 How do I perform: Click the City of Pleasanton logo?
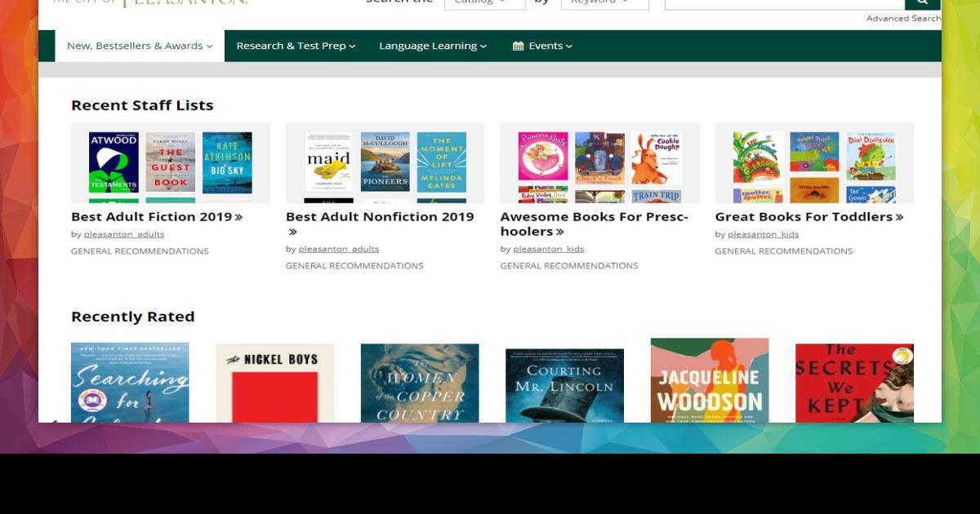(x=150, y=3)
